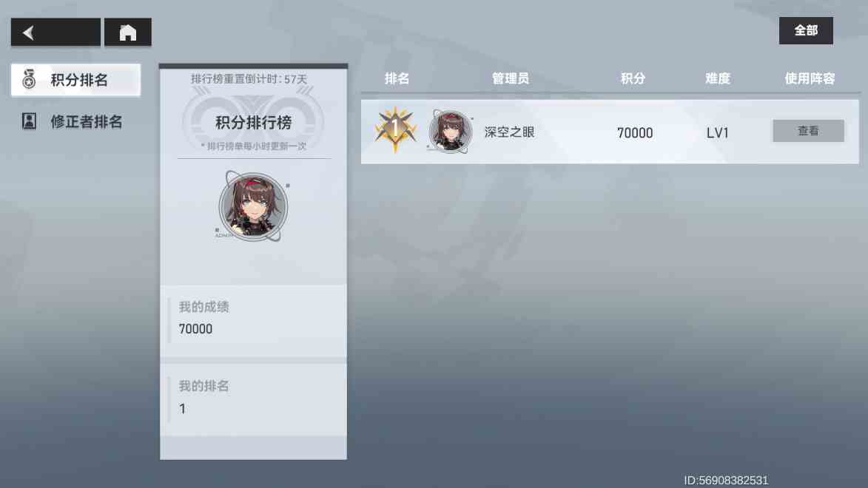
Task: Click the portrait icon beside 修正者排名
Action: tap(29, 121)
